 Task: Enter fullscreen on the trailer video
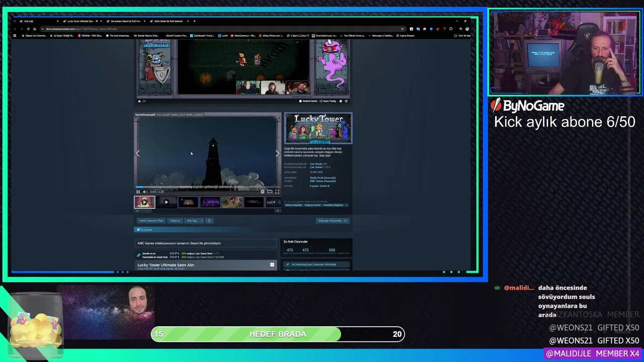[277, 192]
